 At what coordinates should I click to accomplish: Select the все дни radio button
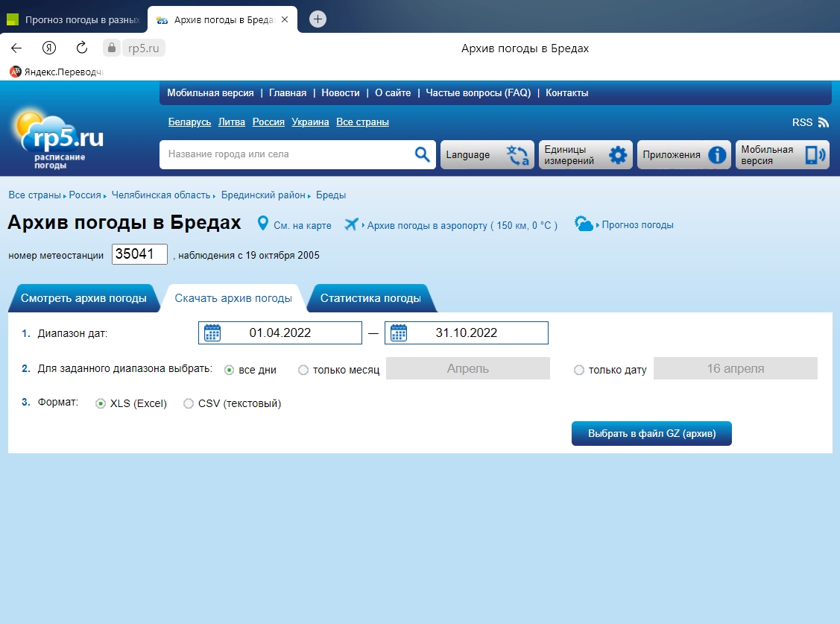[x=230, y=370]
